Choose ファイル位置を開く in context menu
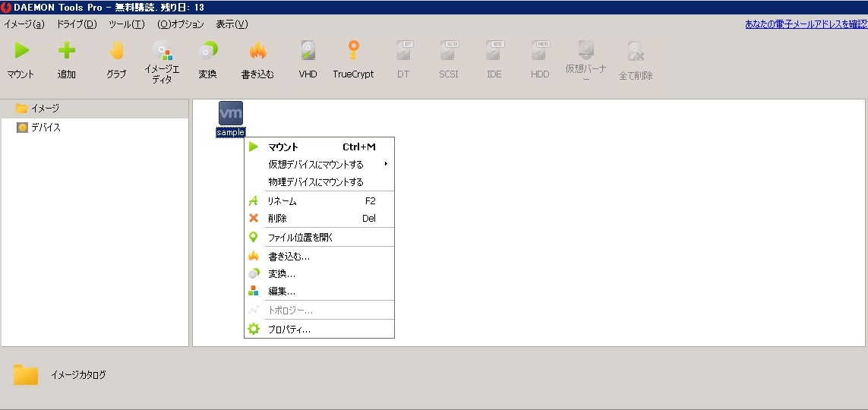Image resolution: width=868 pixels, height=410 pixels. [x=320, y=238]
